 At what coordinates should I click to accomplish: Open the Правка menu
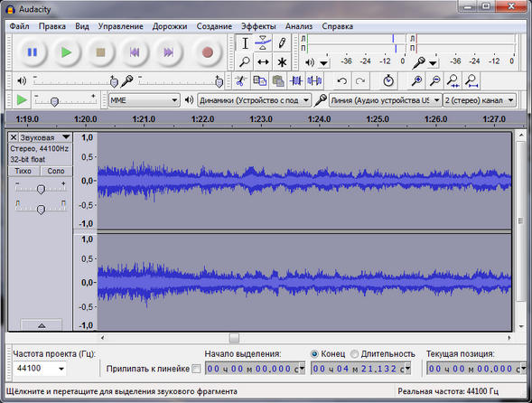(x=52, y=26)
